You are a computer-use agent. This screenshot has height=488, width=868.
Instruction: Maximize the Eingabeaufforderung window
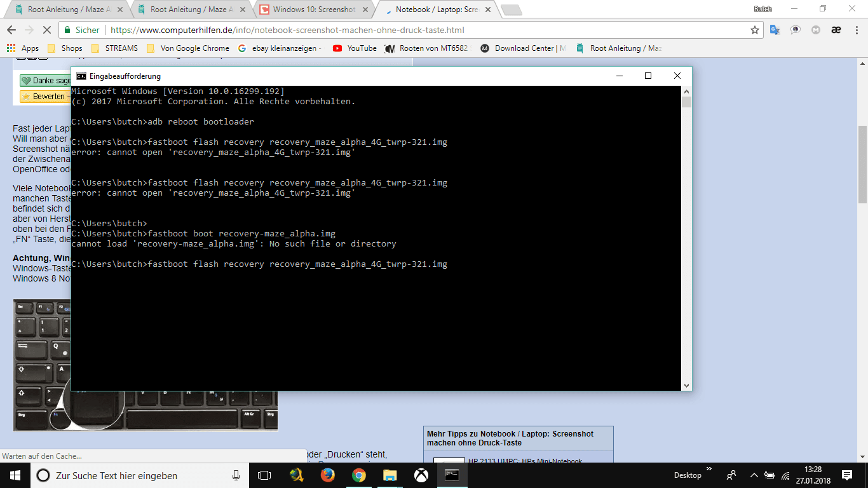648,76
